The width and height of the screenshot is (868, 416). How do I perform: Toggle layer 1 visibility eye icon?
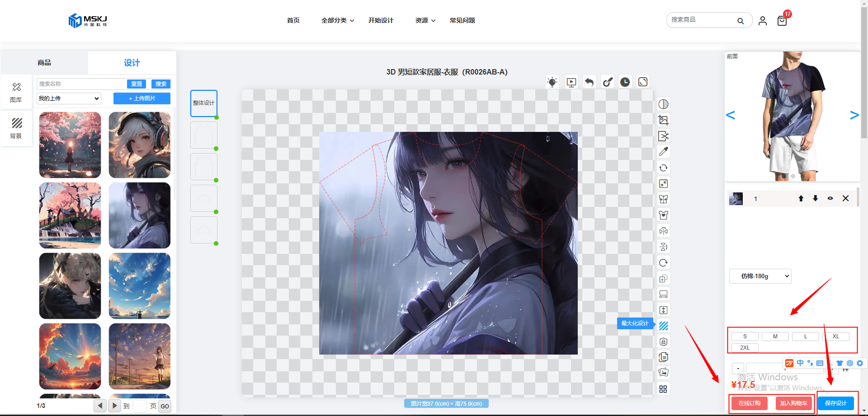pos(830,198)
